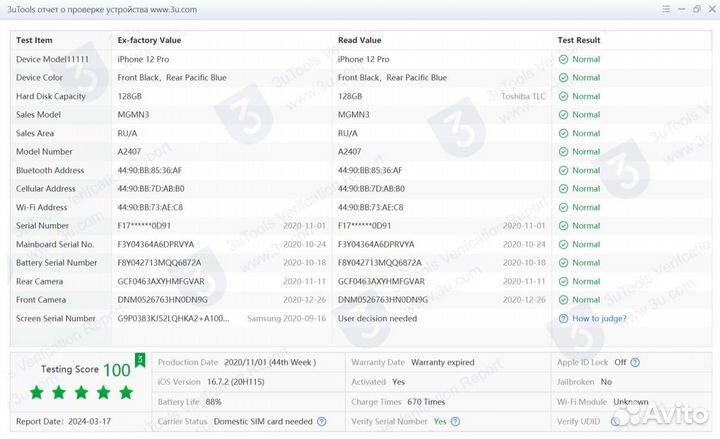
Task: Click Normal check icon in Sales Area row
Action: point(563,133)
